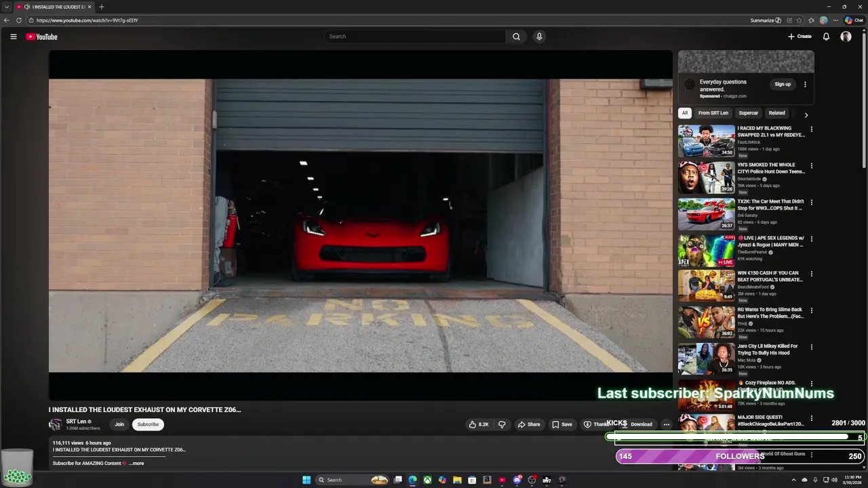
Task: Open the tab actions chevron
Action: point(6,7)
